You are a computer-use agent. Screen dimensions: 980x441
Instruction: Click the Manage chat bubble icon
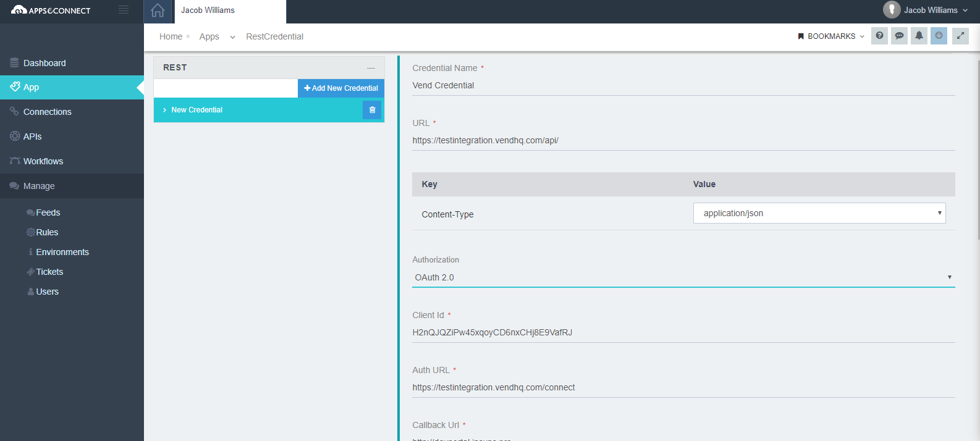pos(14,186)
